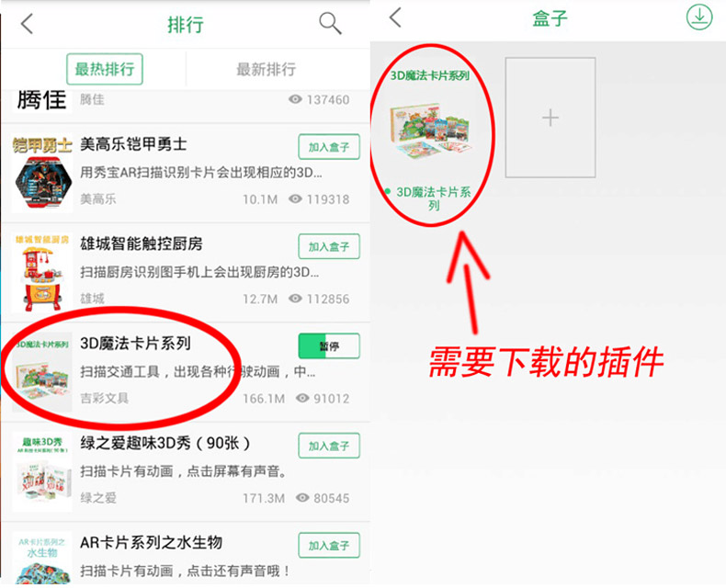726x588 pixels.
Task: Open 雄城智能触控厨房 toy kitchen image
Action: tap(42, 273)
